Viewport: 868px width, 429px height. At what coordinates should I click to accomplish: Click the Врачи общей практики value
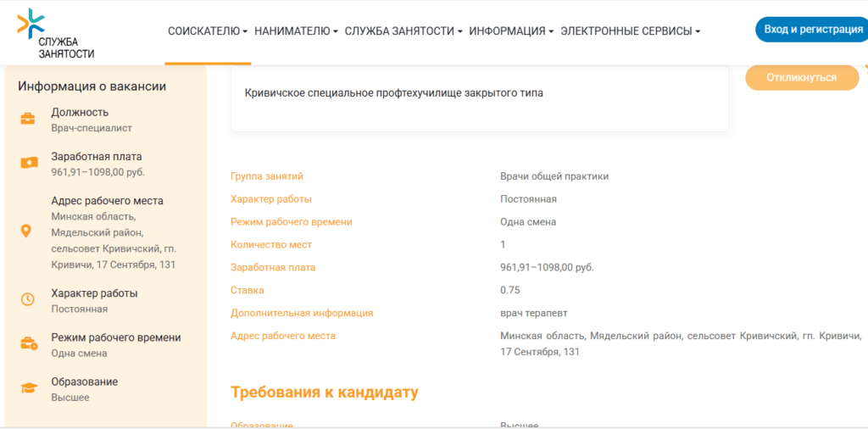click(554, 176)
